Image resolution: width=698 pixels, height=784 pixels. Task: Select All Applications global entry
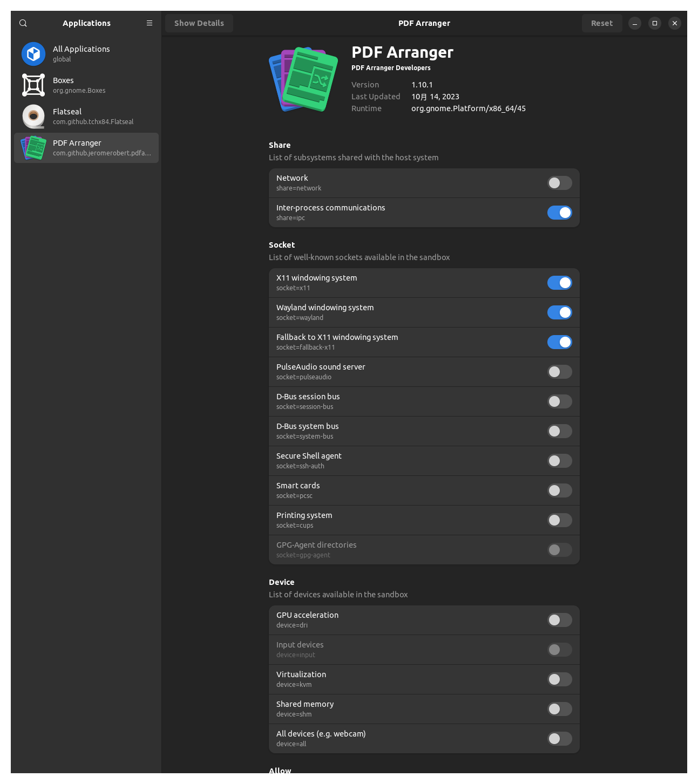click(86, 54)
